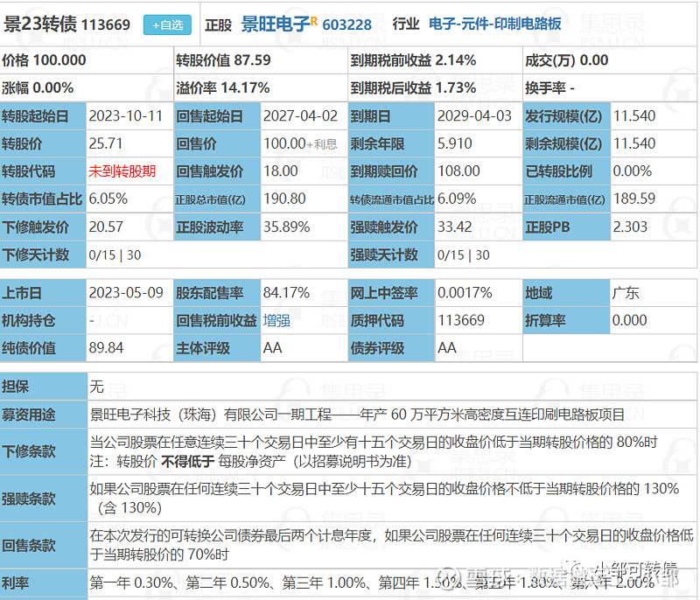Viewport: 700px width, 600px height.
Task: Click the 转股价 value 25.71
Action: (x=105, y=143)
